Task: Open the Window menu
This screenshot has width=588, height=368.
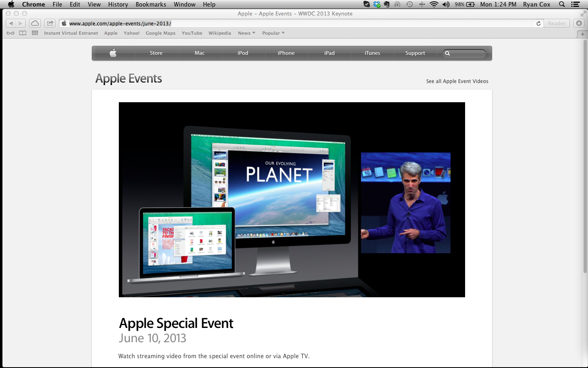Action: pyautogui.click(x=185, y=4)
